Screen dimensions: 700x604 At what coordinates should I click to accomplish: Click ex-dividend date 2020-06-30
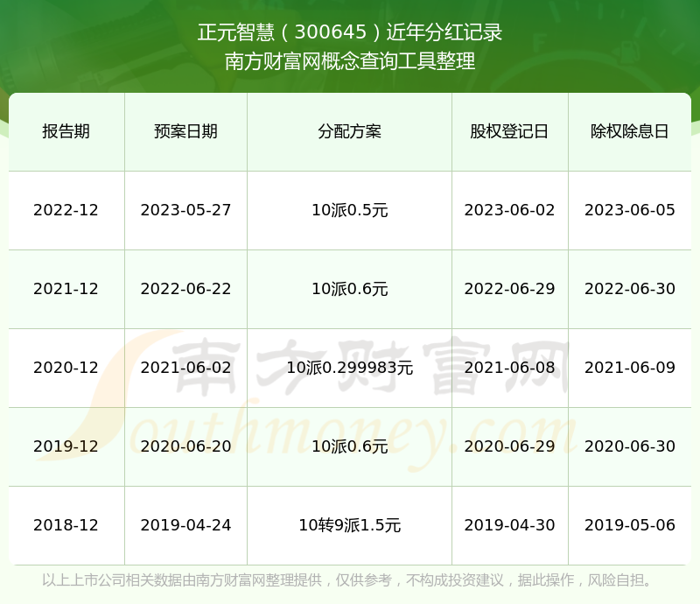pyautogui.click(x=629, y=446)
